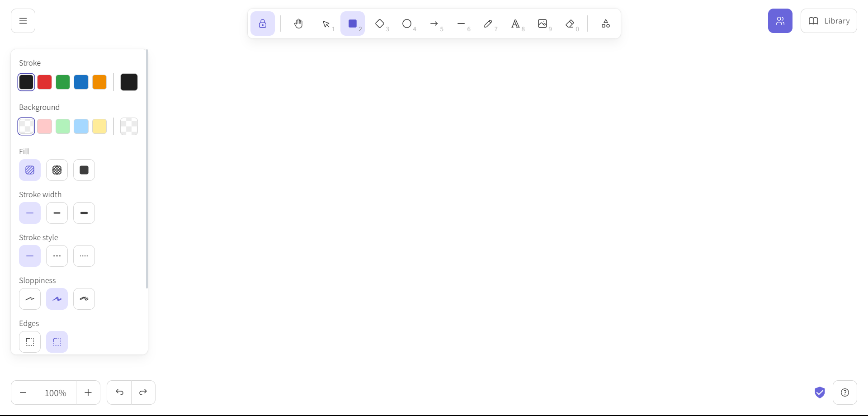Redo the last action
Screen dimensions: 868x416
[x=143, y=392]
